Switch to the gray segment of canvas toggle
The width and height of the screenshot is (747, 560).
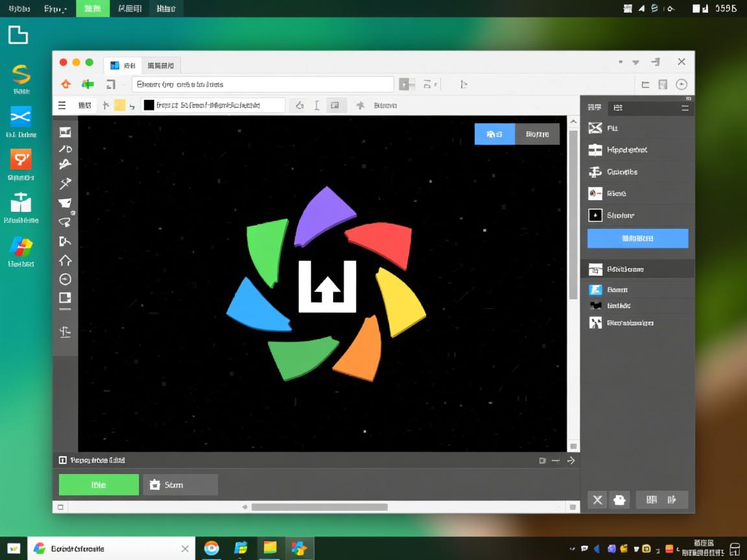[x=537, y=134]
